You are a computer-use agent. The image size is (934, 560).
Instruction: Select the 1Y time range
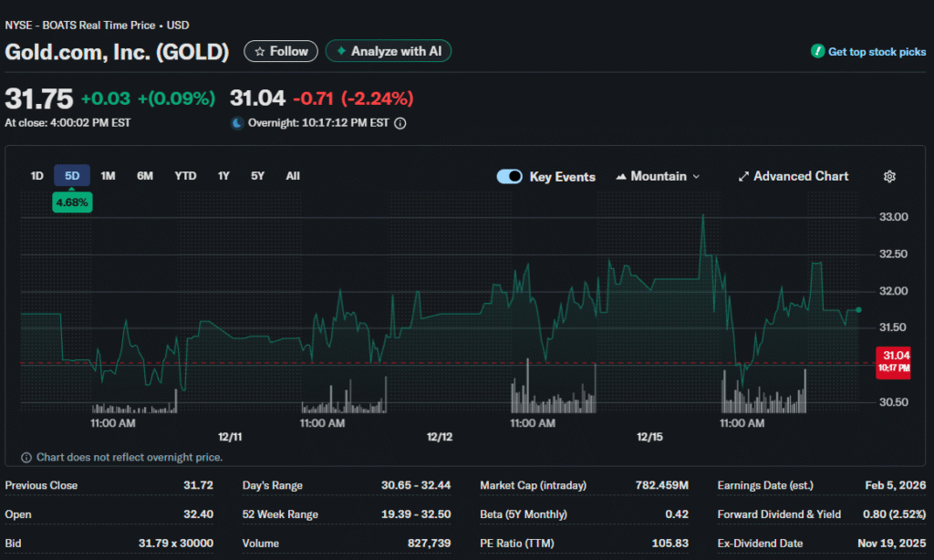[x=223, y=176]
